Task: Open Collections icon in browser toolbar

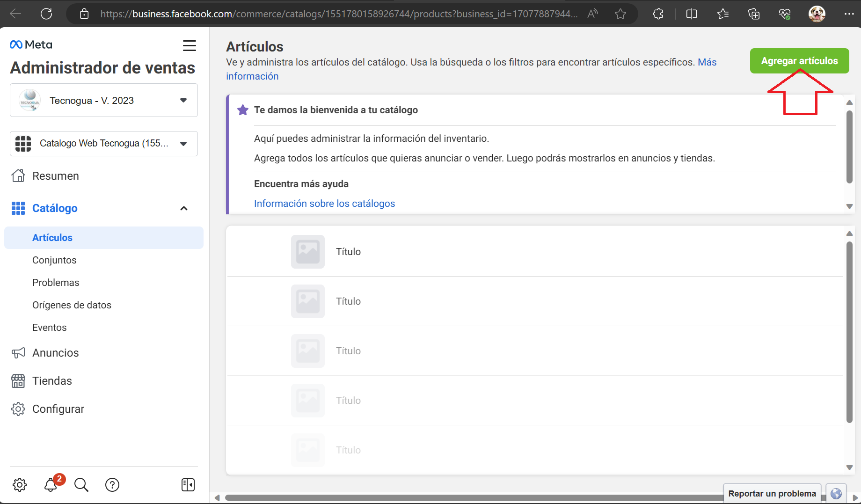Action: click(754, 14)
